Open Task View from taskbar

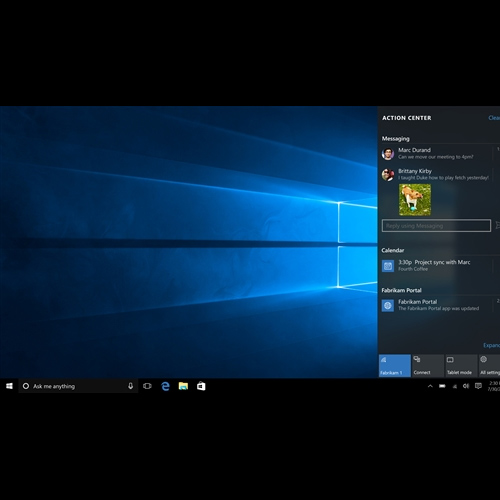(147, 386)
